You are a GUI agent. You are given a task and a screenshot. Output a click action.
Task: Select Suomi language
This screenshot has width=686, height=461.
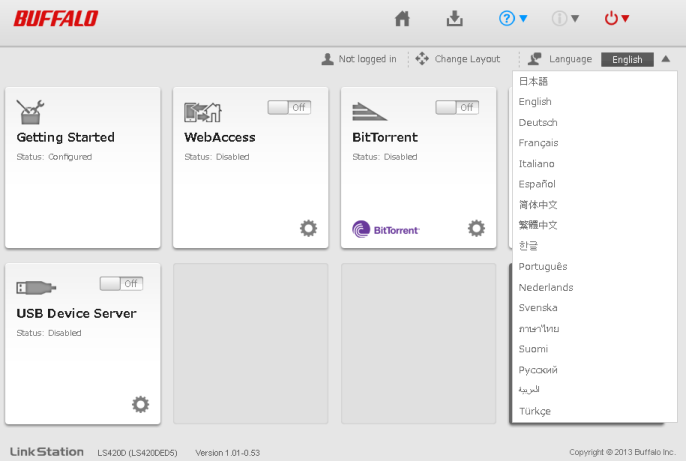click(594, 349)
